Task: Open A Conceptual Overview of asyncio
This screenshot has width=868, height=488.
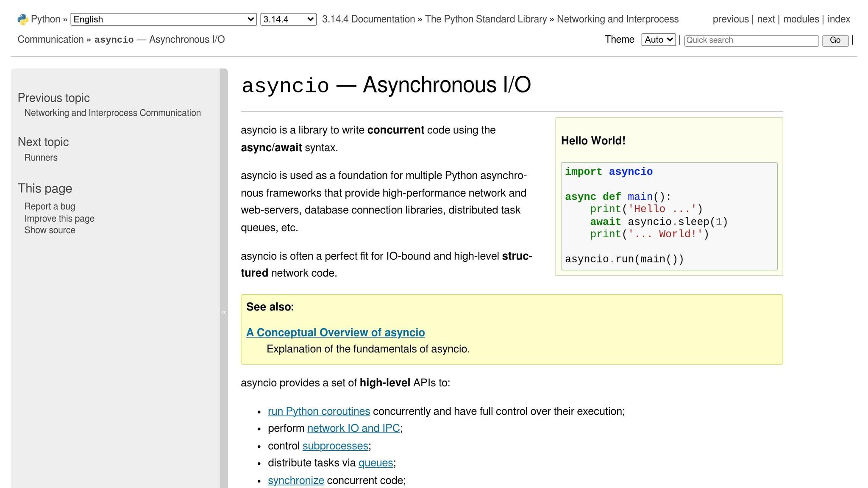Action: 336,333
